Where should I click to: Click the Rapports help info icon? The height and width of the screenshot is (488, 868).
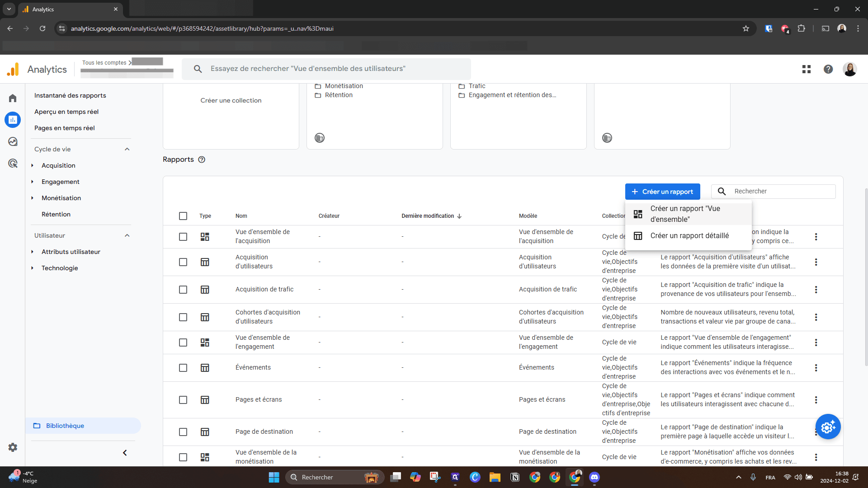pos(202,160)
